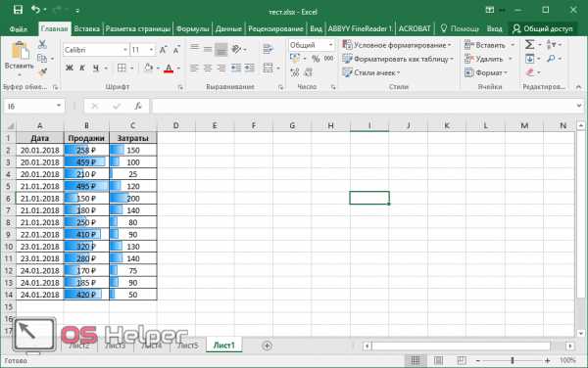Click the Cut scissors icon
This screenshot has width=588, height=368.
pyautogui.click(x=42, y=44)
